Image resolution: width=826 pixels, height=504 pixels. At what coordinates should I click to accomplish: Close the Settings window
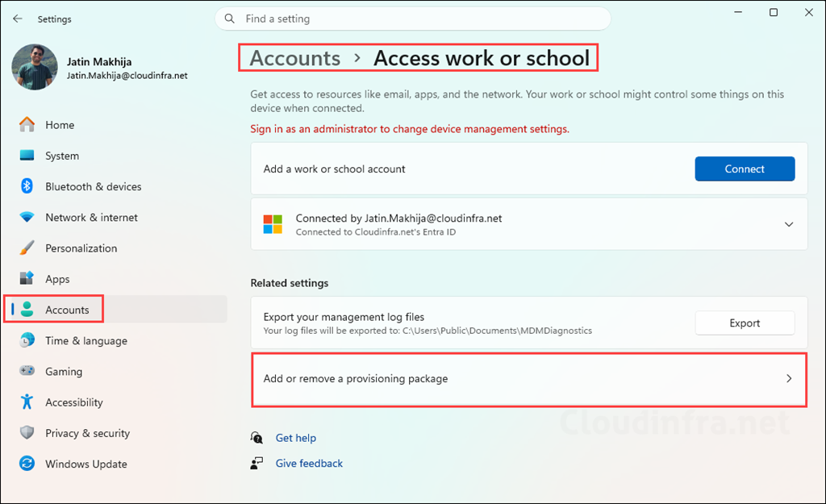point(808,12)
